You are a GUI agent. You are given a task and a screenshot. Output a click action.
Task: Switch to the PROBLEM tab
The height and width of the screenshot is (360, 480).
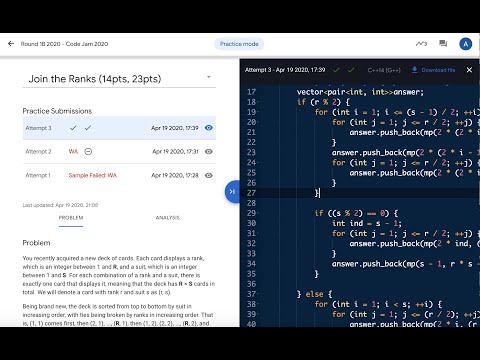click(x=71, y=218)
